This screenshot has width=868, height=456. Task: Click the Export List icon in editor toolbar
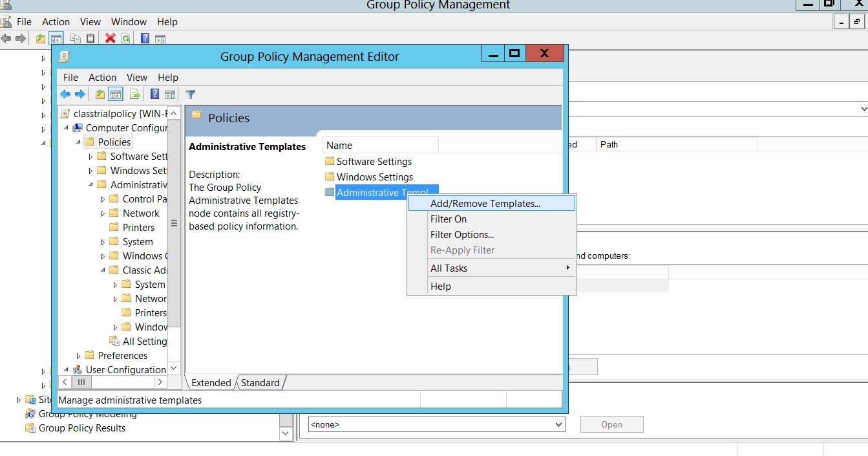[134, 94]
